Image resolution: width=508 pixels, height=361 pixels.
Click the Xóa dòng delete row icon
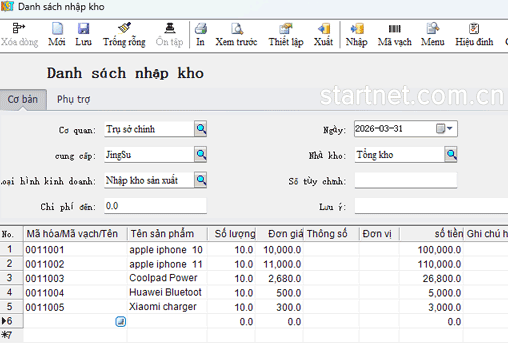point(19,28)
